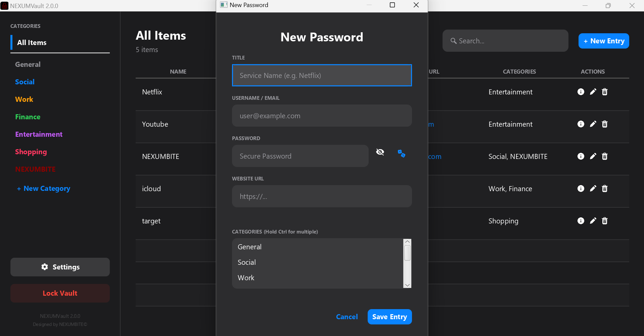Select Work in the categories multi-select list
644x336 pixels.
tap(246, 278)
